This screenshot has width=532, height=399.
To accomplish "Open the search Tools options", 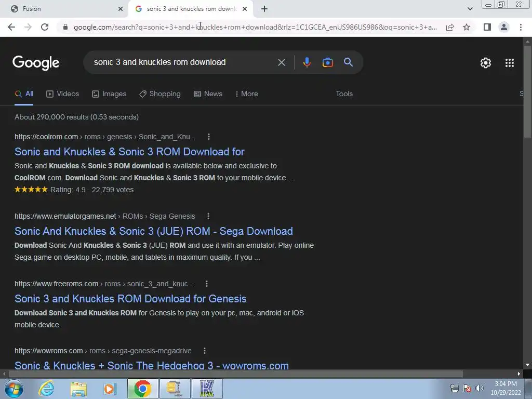I will 344,94.
